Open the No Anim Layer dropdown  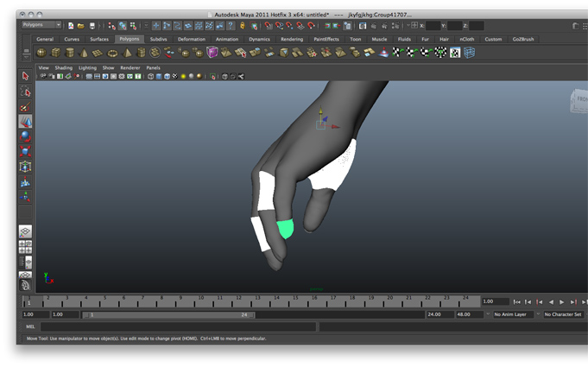point(513,314)
